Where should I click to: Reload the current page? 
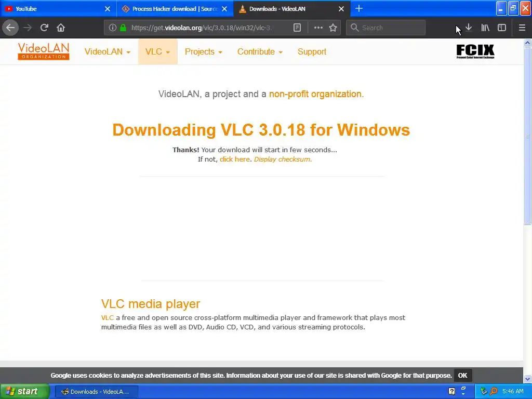44,28
